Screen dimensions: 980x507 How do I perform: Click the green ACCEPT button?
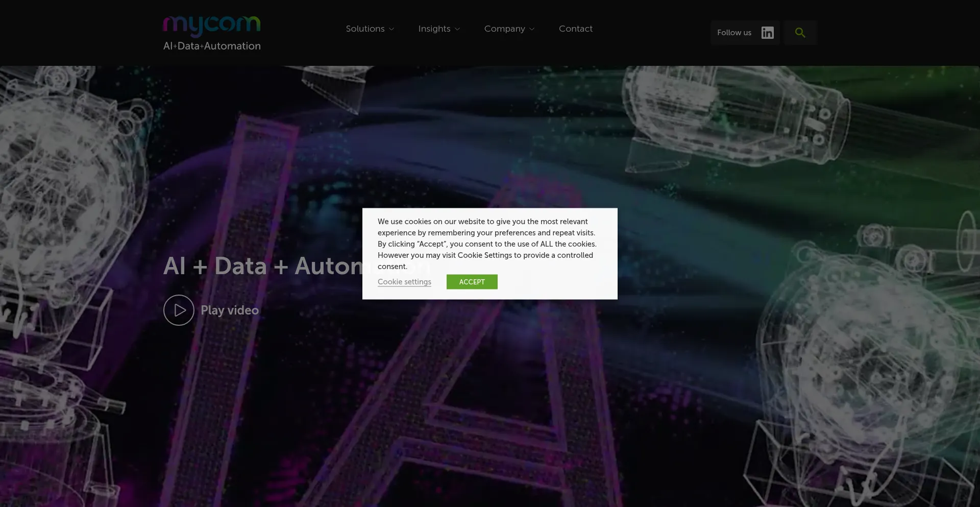(472, 282)
